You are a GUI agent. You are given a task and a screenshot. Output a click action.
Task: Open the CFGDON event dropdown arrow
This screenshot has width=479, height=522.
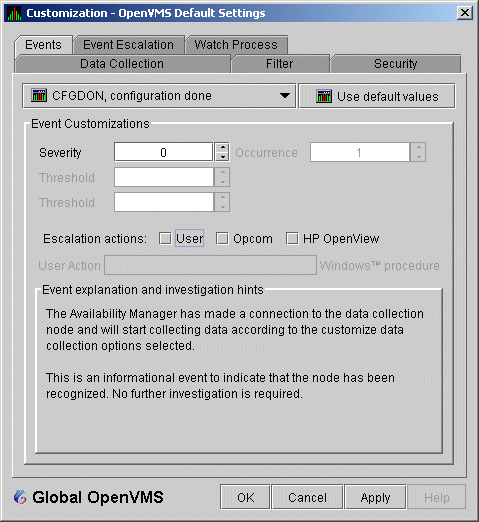click(x=285, y=96)
